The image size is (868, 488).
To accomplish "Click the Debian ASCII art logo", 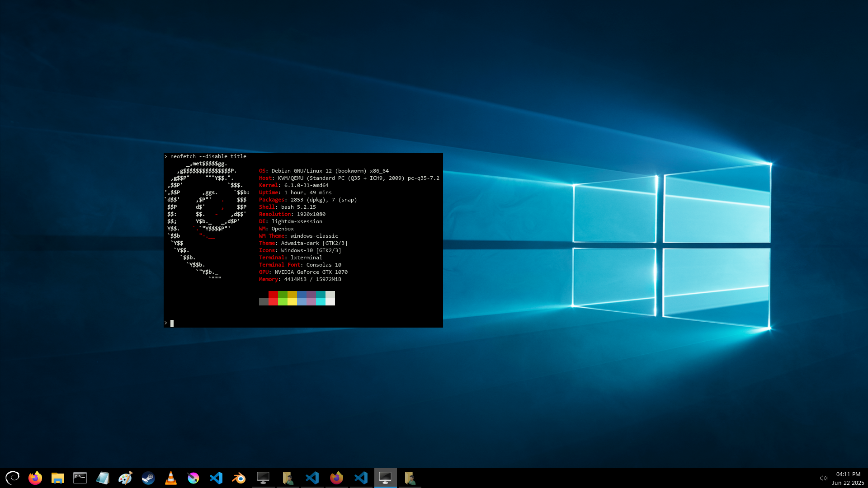I will tap(207, 221).
